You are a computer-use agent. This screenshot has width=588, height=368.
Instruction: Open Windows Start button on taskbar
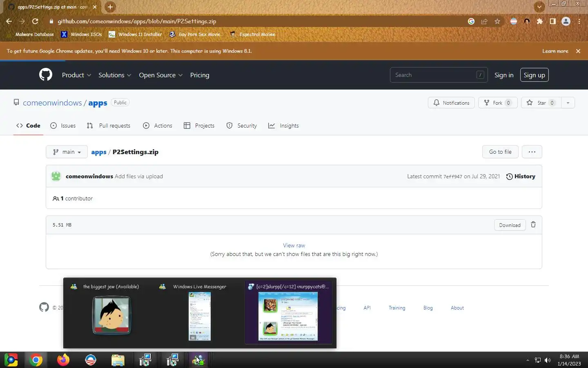[11, 360]
